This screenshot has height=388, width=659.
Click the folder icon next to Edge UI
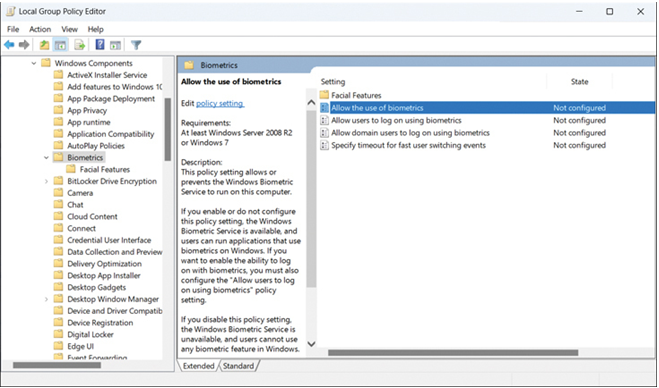click(x=58, y=346)
